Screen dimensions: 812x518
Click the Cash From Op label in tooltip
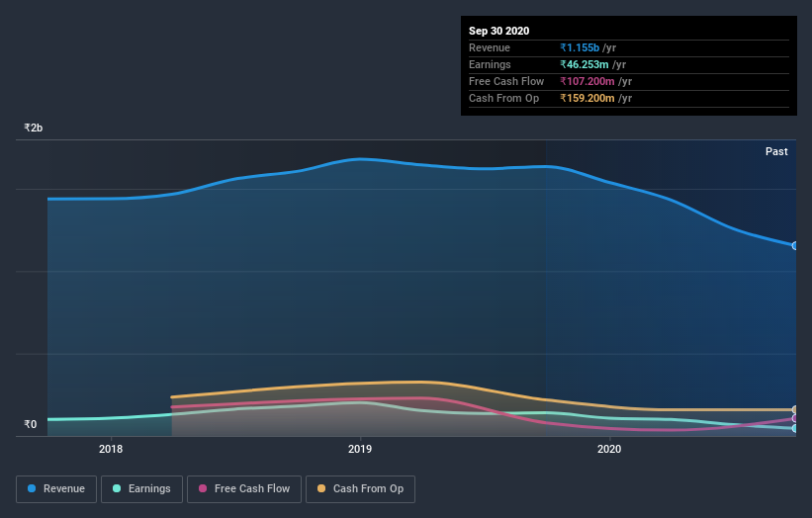pyautogui.click(x=503, y=98)
